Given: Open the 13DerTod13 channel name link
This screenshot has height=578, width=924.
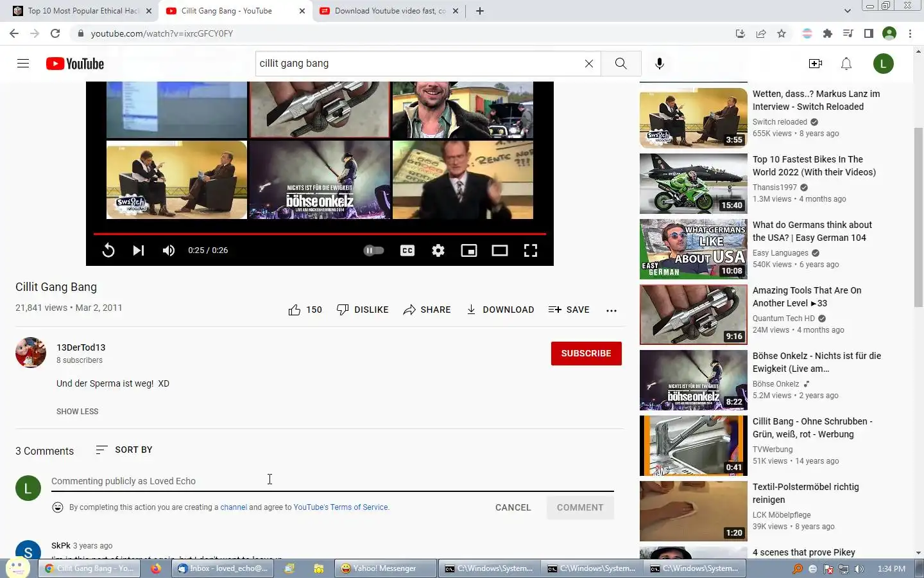Looking at the screenshot, I should pos(81,347).
